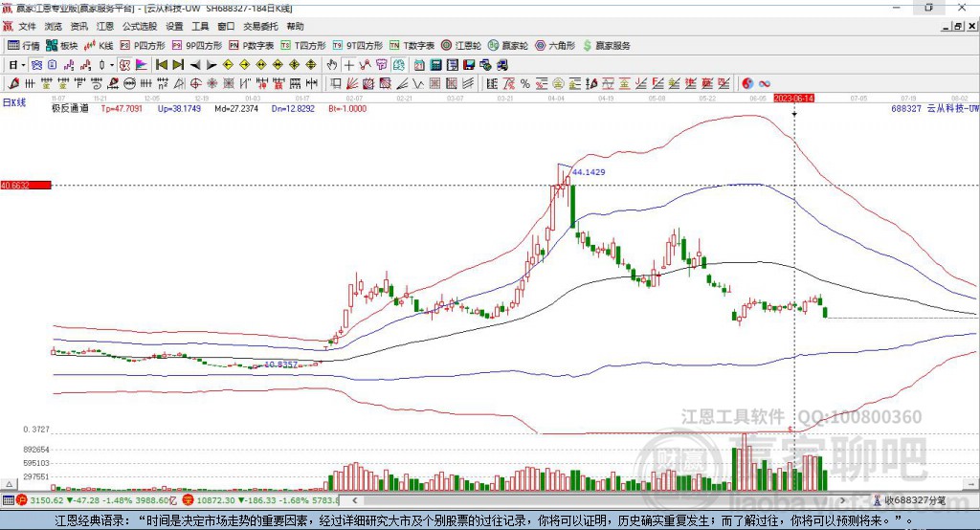Open the P四方形 tool
The width and height of the screenshot is (980, 530).
click(x=143, y=46)
